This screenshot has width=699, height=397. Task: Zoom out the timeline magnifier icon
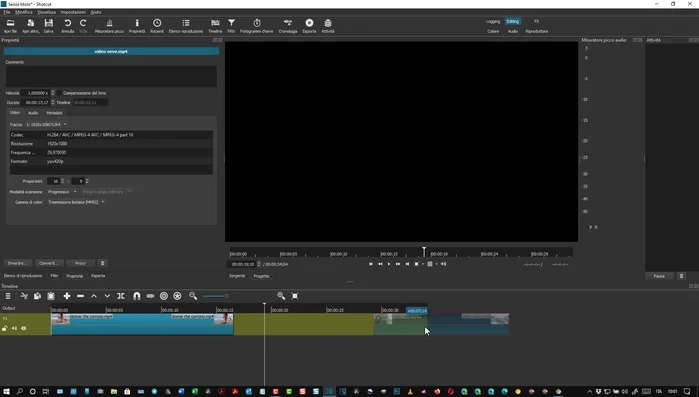point(193,296)
